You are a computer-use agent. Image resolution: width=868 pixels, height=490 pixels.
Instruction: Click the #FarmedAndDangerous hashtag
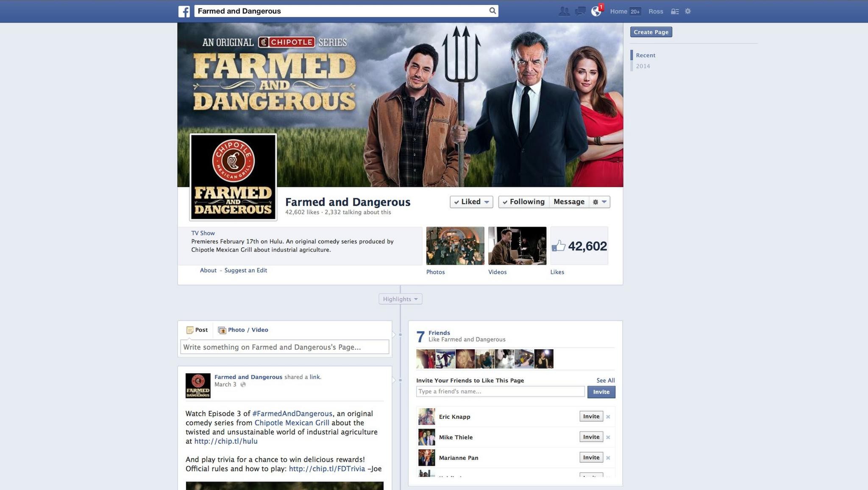click(x=292, y=414)
